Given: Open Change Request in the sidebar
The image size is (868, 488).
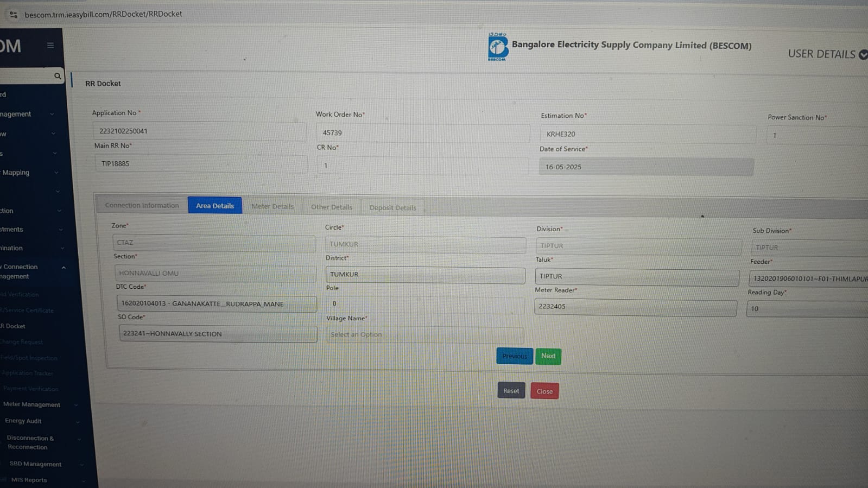Looking at the screenshot, I should pyautogui.click(x=22, y=342).
